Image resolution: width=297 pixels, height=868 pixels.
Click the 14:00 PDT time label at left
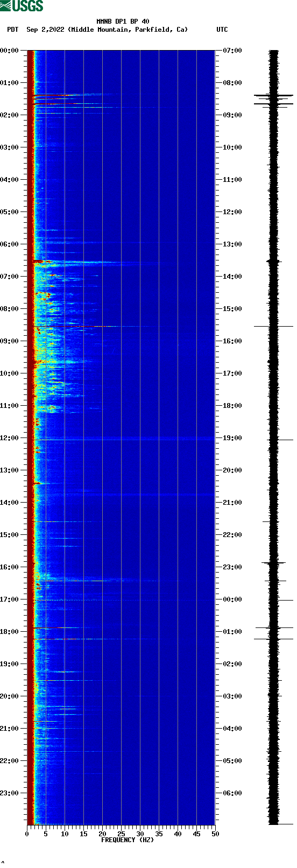click(9, 503)
